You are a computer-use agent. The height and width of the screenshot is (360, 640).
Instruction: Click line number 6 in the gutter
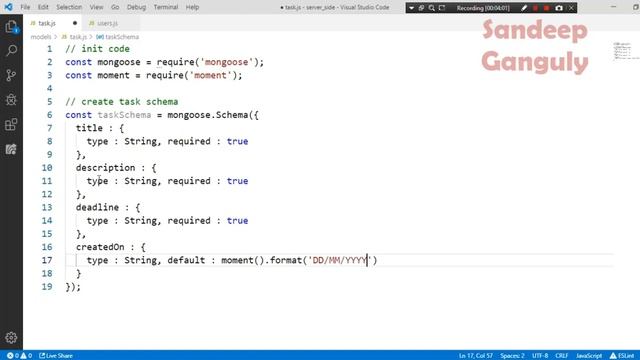tap(49, 115)
